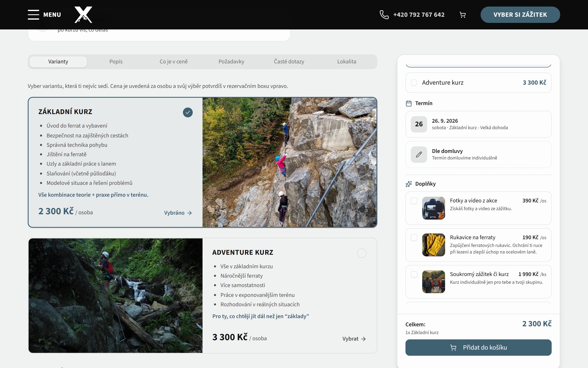Click the pencil icon for Dle domluvy

pos(419,155)
